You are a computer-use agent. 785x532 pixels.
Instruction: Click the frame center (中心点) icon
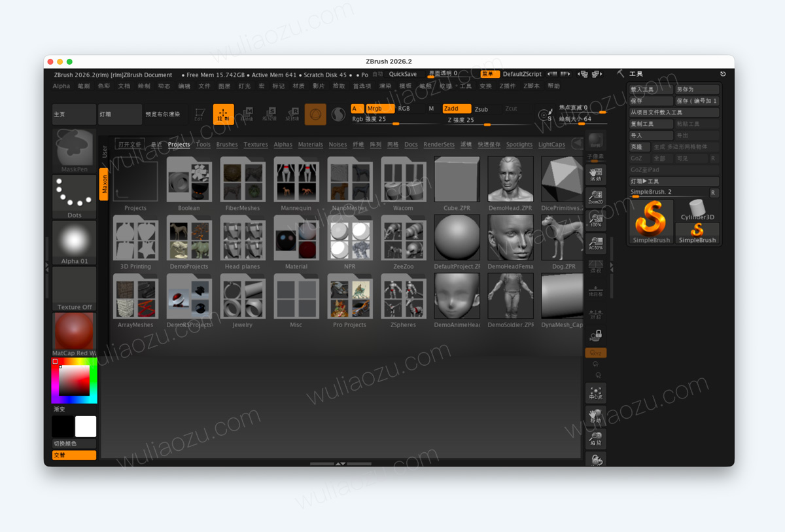coord(595,393)
